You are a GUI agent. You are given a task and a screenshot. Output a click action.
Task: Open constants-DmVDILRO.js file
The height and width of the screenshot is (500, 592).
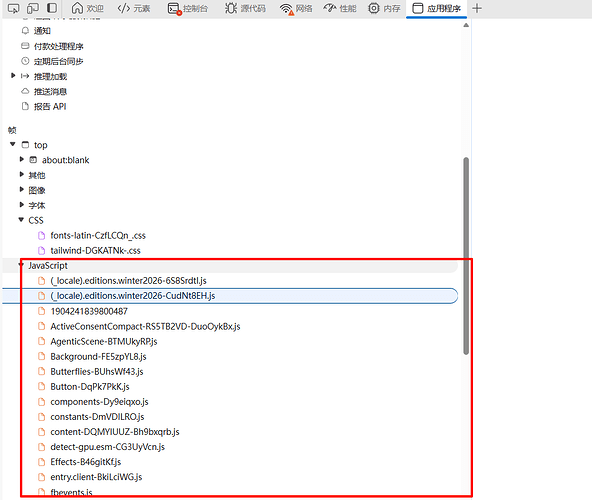tap(97, 417)
